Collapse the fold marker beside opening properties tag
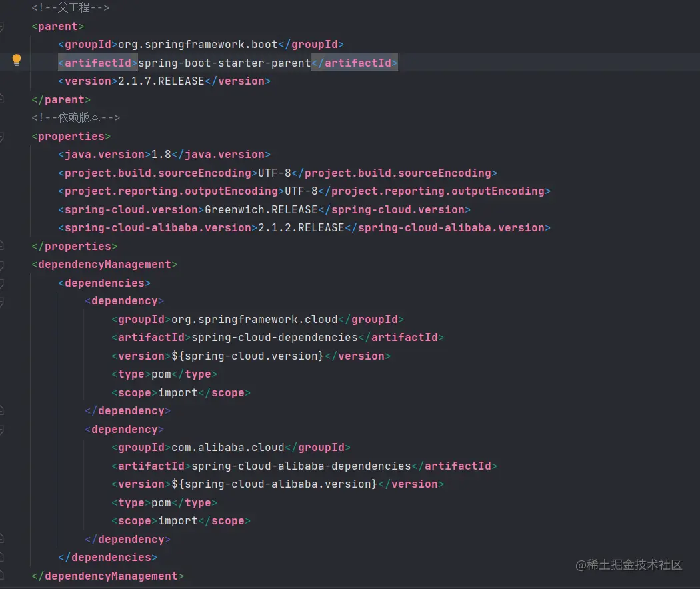Screen dimensions: 700x589 coord(2,137)
